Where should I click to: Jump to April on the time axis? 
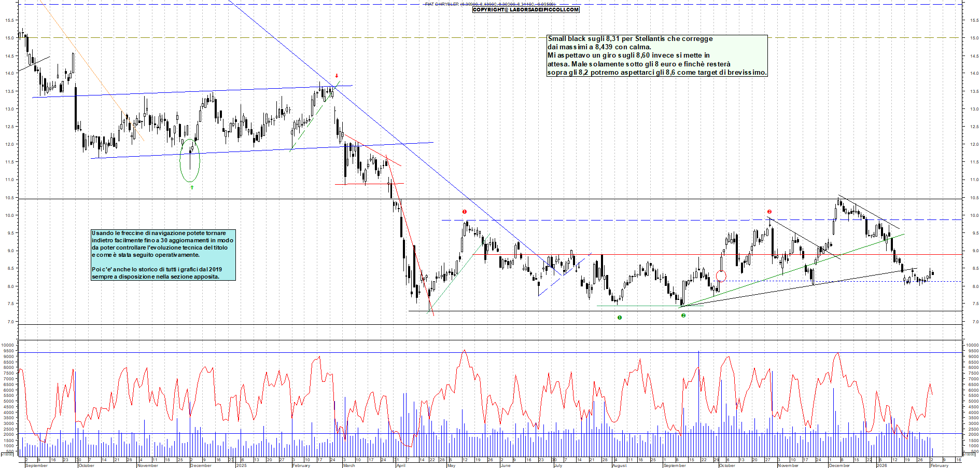(401, 465)
